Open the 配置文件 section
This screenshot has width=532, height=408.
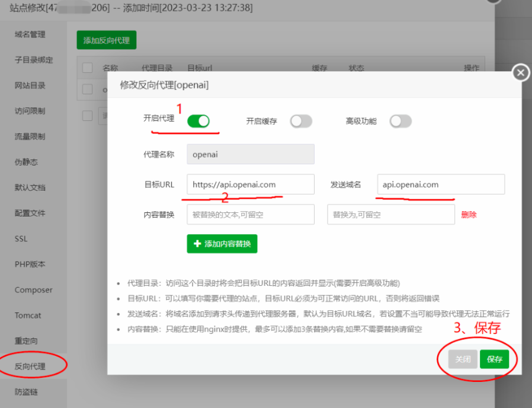30,213
